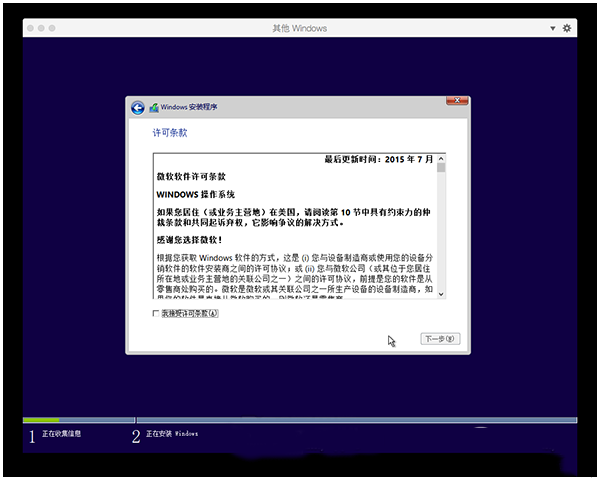
Task: Expand the dropdown triangle beside the gear icon
Action: click(554, 28)
